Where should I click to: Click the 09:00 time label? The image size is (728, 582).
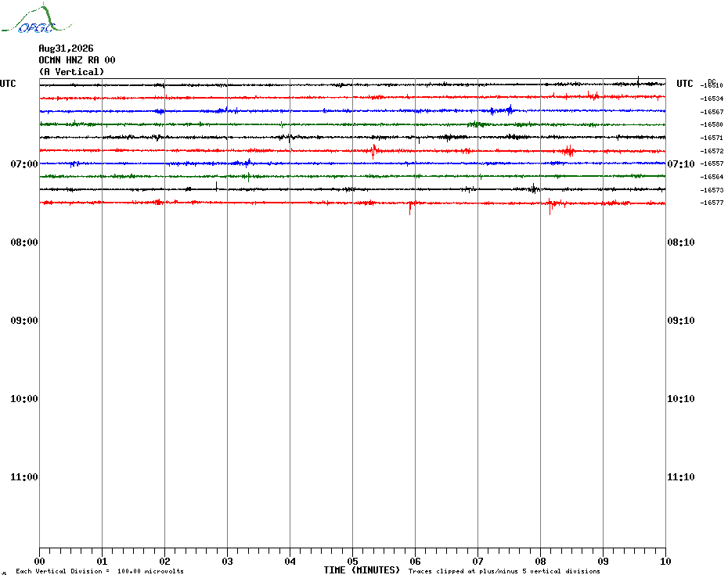[x=24, y=321]
